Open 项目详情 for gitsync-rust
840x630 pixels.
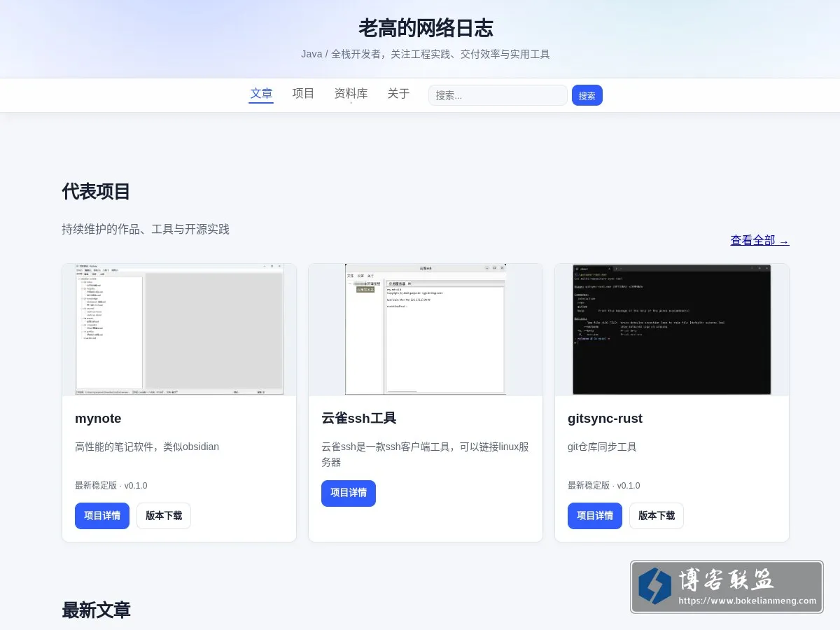pyautogui.click(x=595, y=516)
